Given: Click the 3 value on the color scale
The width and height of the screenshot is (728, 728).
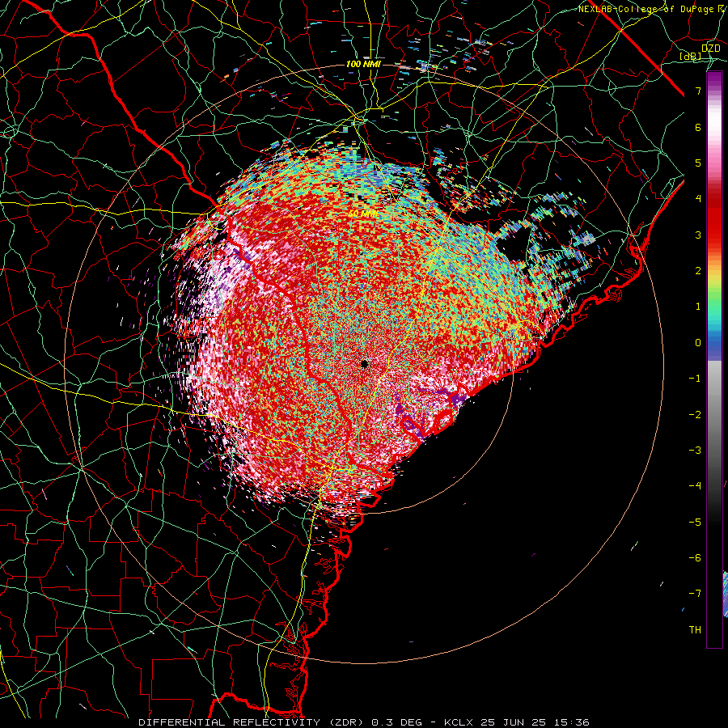Looking at the screenshot, I should pos(698,235).
